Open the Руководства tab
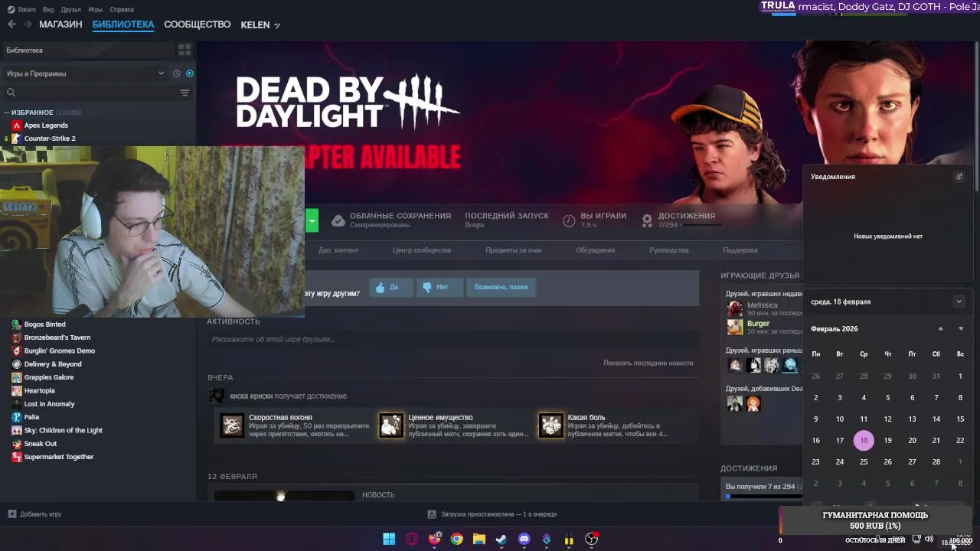This screenshot has height=551, width=980. tap(669, 250)
